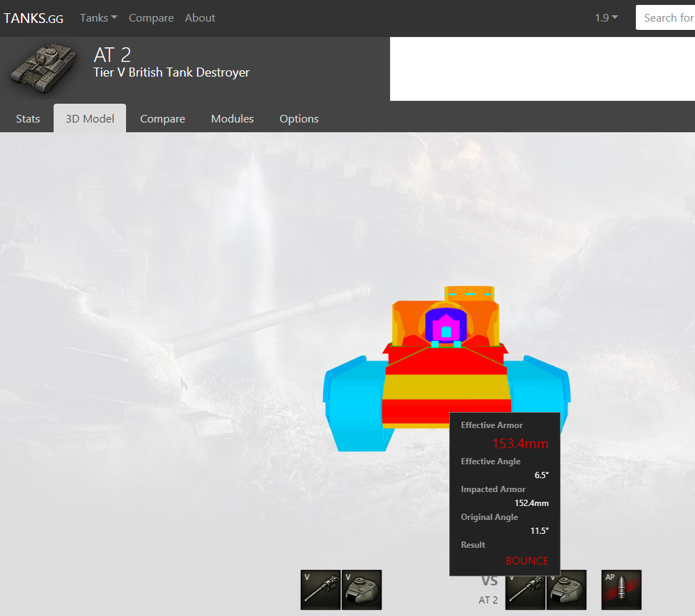The height and width of the screenshot is (616, 695).
Task: Select the opponent's tier V turret icon
Action: (x=566, y=590)
